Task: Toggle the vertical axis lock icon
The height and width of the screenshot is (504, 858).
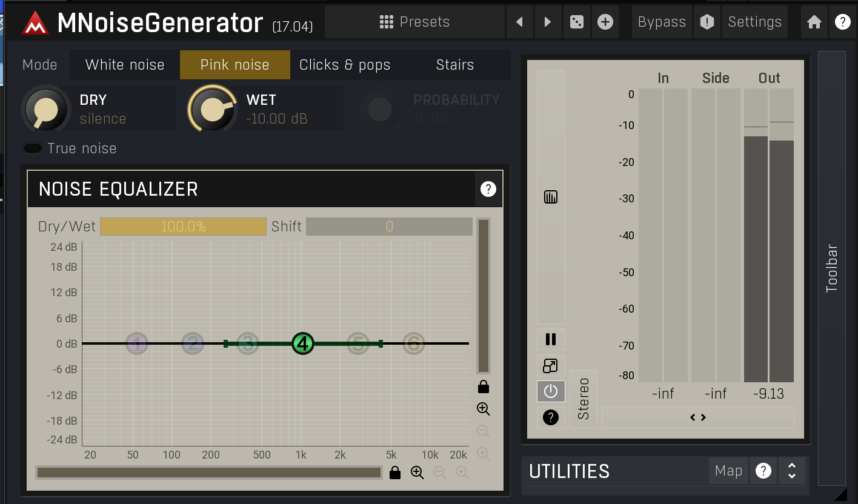Action: pos(484,386)
